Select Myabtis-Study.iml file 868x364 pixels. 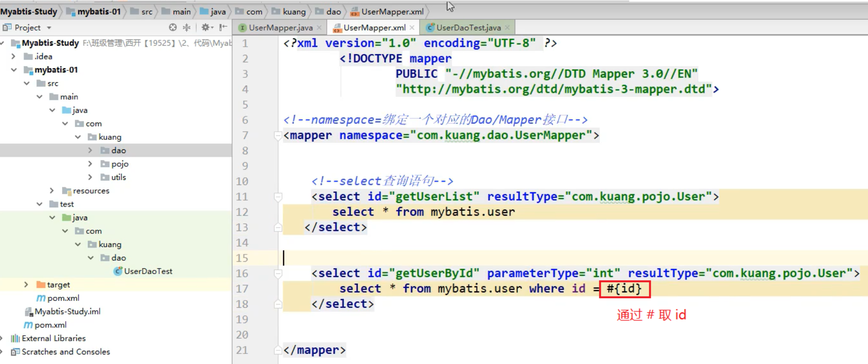click(x=62, y=311)
